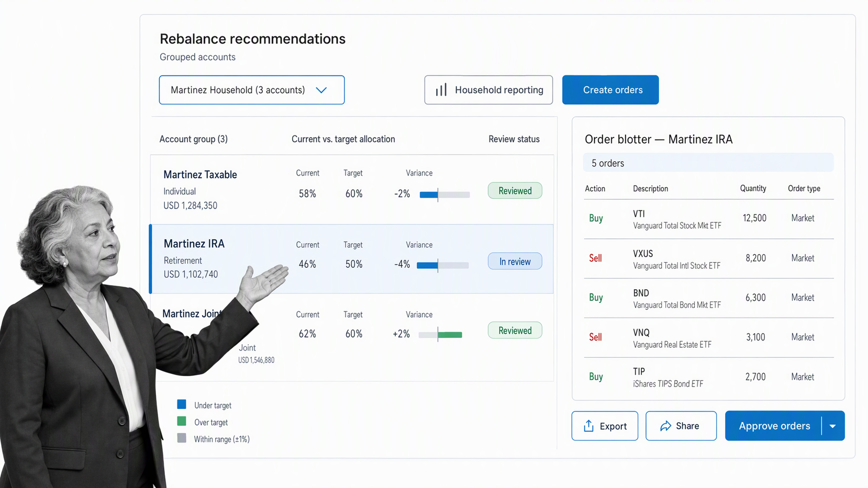Select the Martinez Taxable account row
The width and height of the screenshot is (868, 488).
point(352,190)
